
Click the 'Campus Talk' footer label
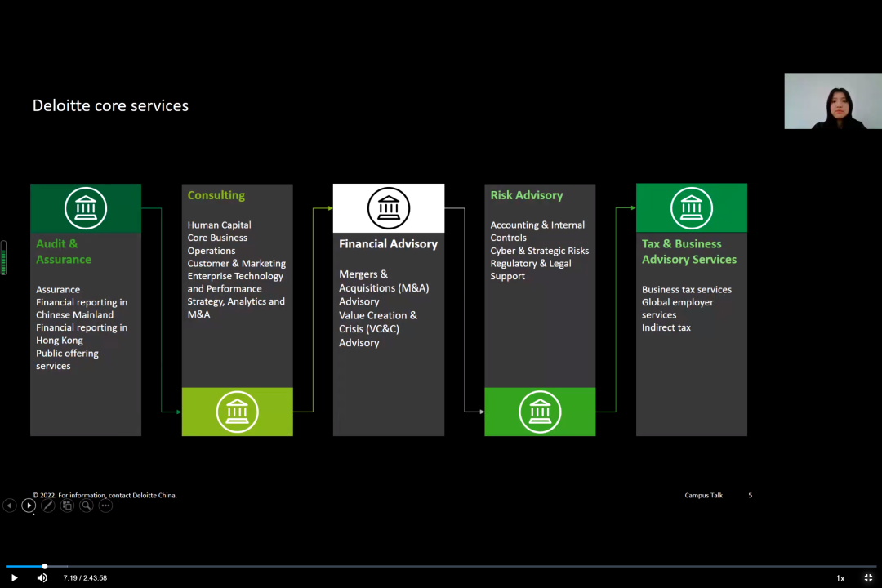pos(704,495)
